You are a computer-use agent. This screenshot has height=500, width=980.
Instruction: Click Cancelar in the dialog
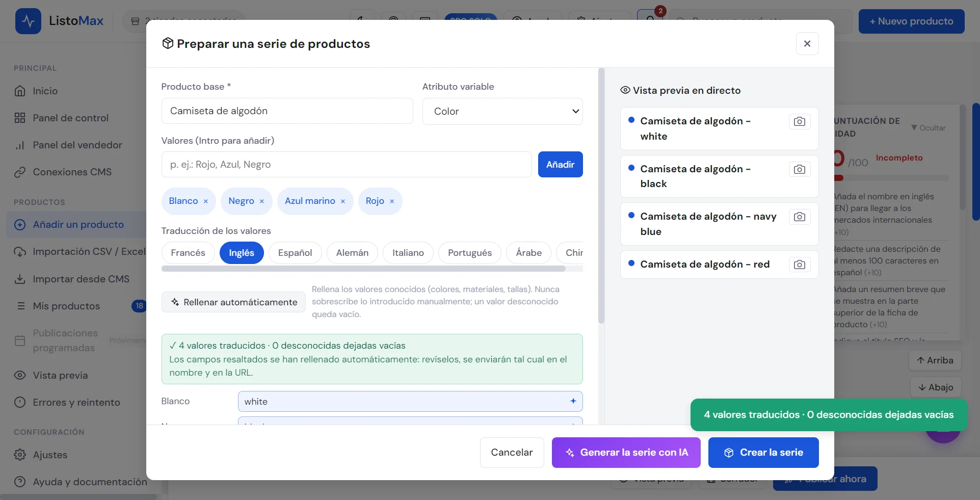tap(512, 453)
